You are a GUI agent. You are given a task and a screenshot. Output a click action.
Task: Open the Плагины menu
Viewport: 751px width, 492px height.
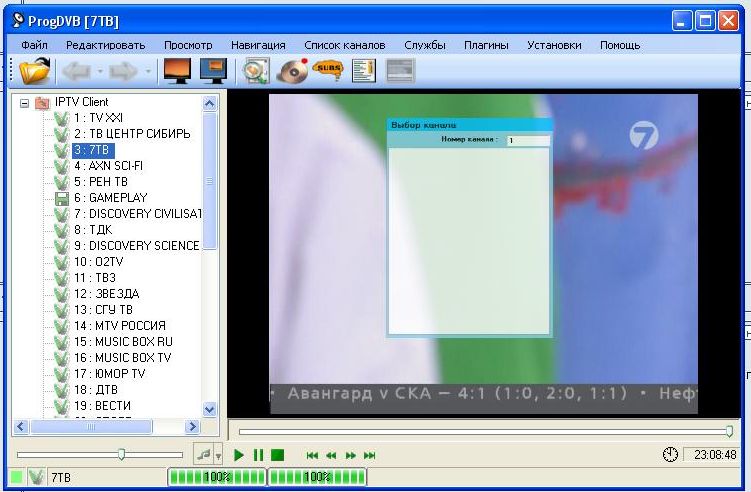pyautogui.click(x=486, y=45)
